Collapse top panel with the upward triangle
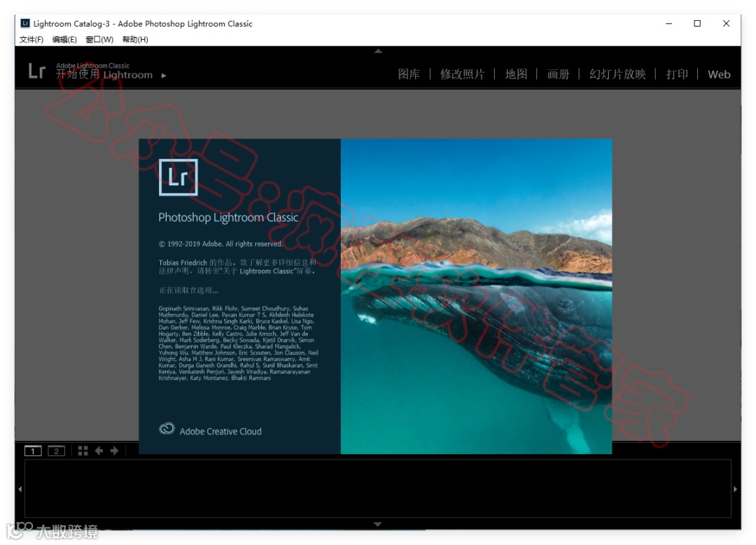This screenshot has width=756, height=545. point(378,50)
